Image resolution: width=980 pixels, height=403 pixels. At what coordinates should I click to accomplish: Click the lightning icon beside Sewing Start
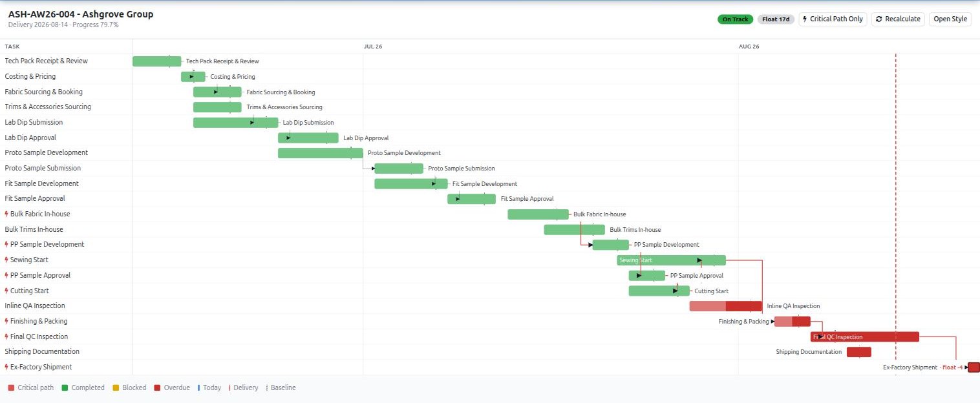6,260
